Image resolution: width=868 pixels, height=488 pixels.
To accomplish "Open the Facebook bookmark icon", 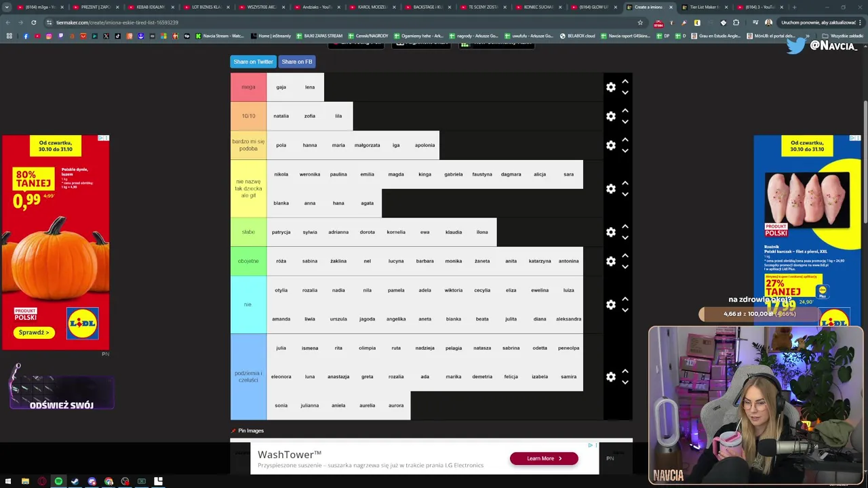I will click(26, 36).
